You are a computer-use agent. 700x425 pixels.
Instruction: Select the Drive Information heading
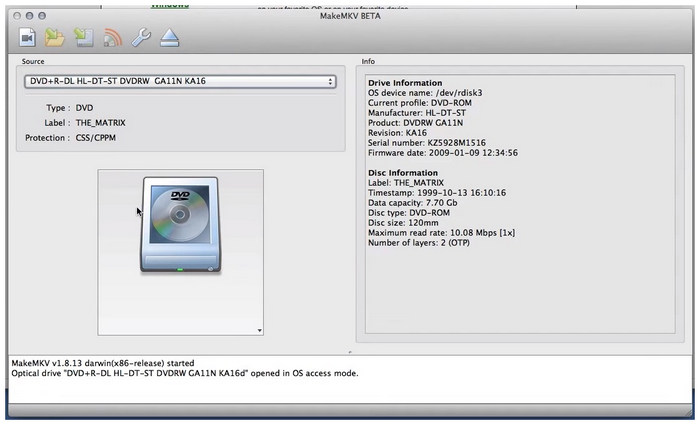click(405, 83)
